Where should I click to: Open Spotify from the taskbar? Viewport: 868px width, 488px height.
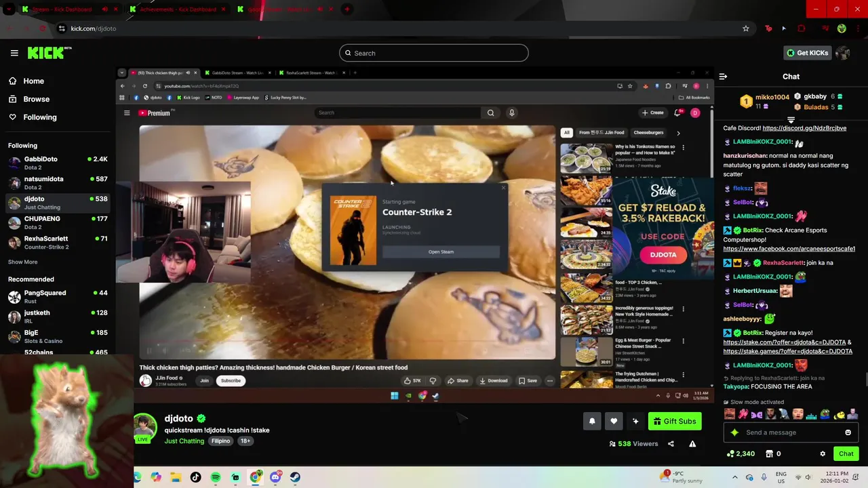coord(216,477)
